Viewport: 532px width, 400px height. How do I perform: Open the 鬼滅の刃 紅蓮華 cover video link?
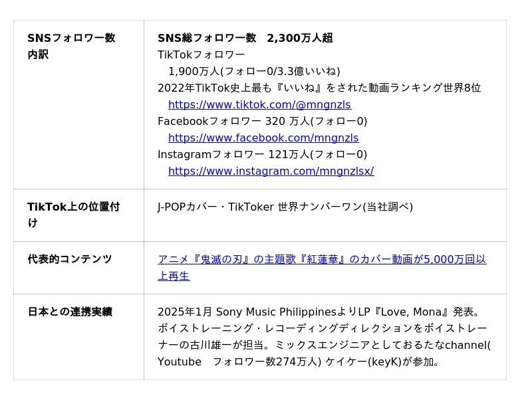(322, 259)
